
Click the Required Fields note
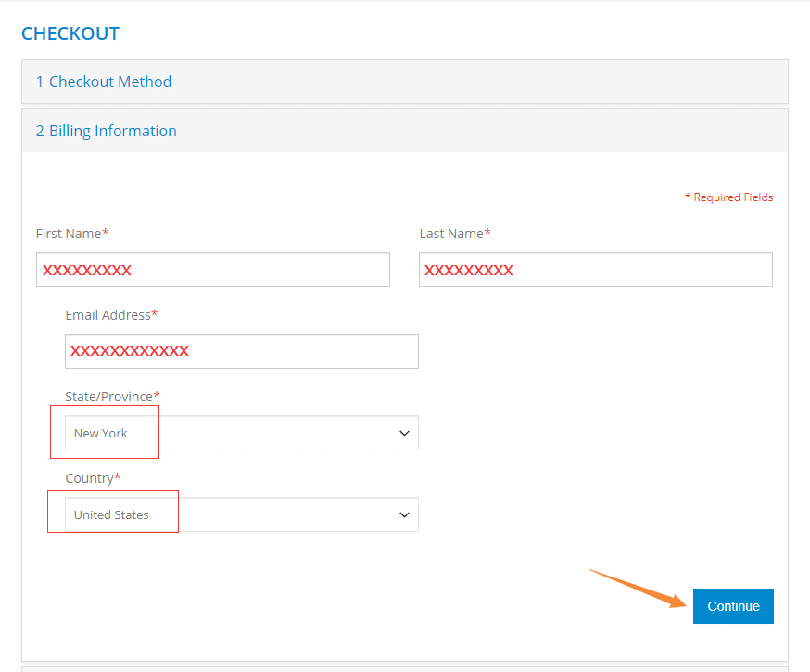728,197
